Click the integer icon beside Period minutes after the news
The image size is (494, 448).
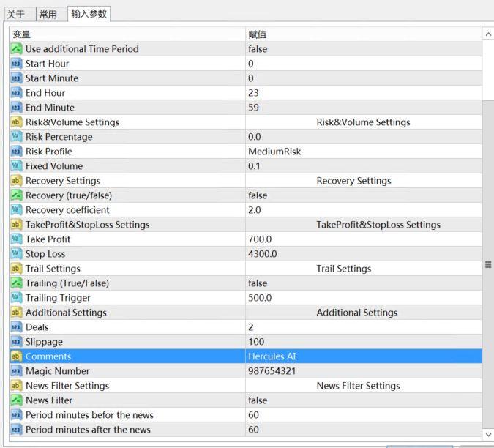(x=16, y=430)
